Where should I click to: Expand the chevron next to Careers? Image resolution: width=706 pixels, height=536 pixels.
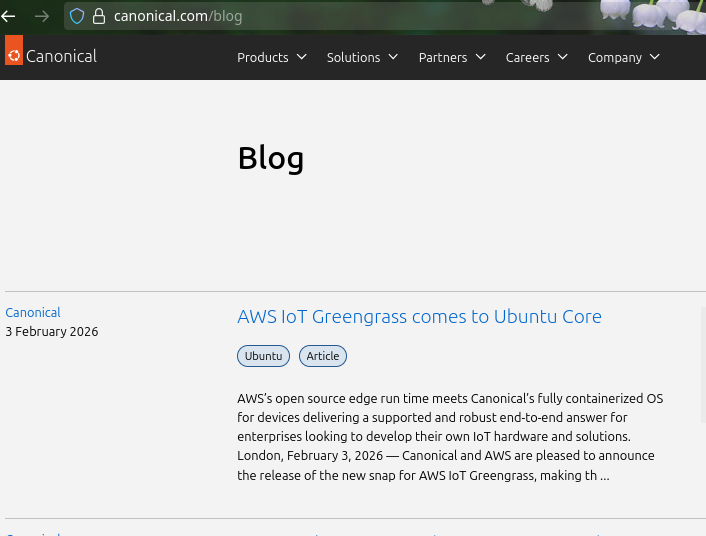coord(562,57)
